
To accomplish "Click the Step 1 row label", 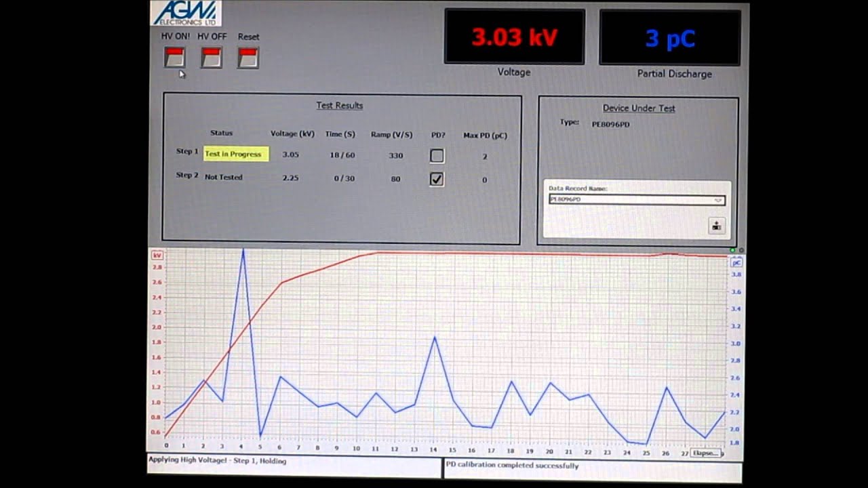I will tap(187, 151).
